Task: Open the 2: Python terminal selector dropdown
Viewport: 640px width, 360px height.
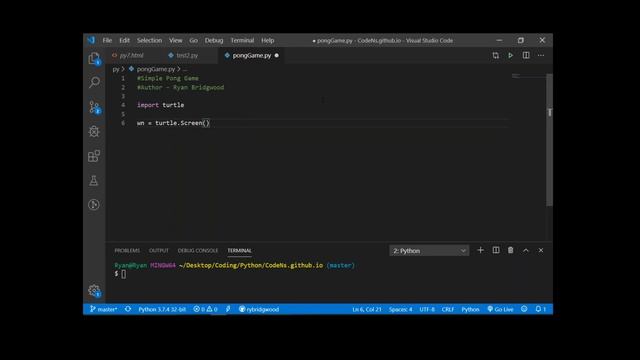Action: [x=429, y=251]
